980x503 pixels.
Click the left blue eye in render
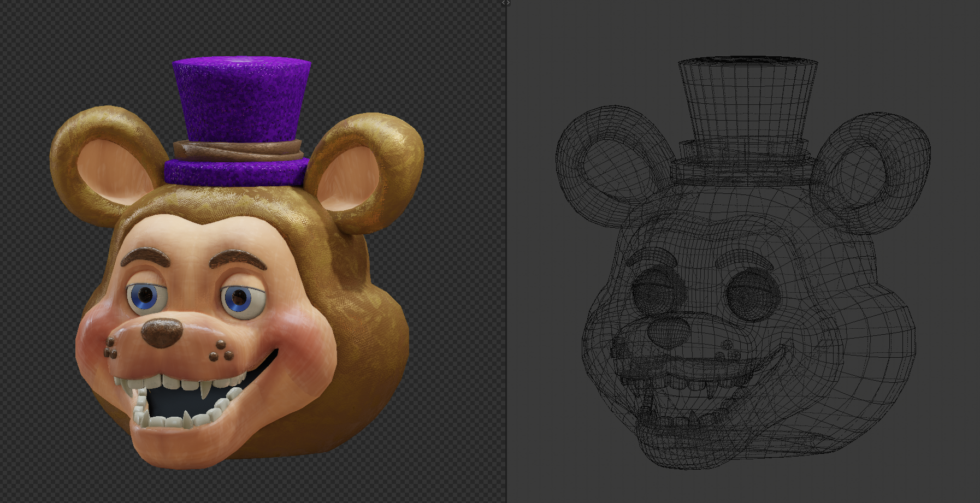coord(146,298)
